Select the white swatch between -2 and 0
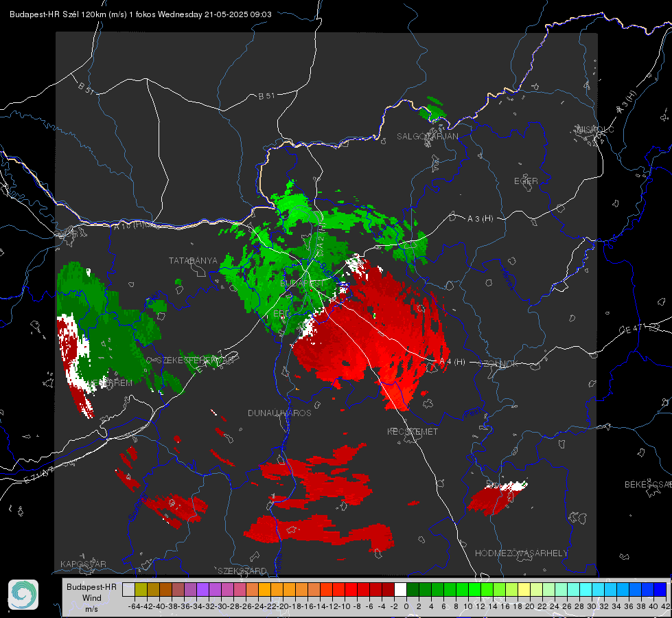672x618 pixels. (400, 590)
